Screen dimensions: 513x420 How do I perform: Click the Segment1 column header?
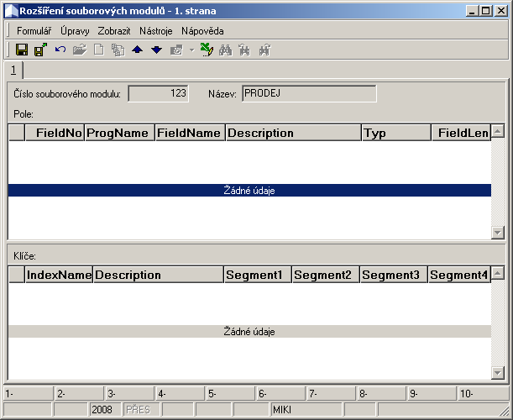(x=258, y=275)
